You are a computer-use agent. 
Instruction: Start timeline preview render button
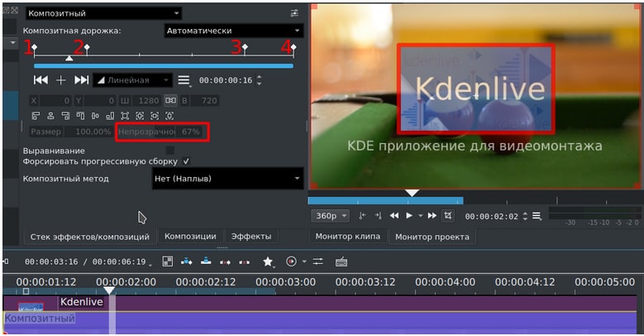pos(291,262)
